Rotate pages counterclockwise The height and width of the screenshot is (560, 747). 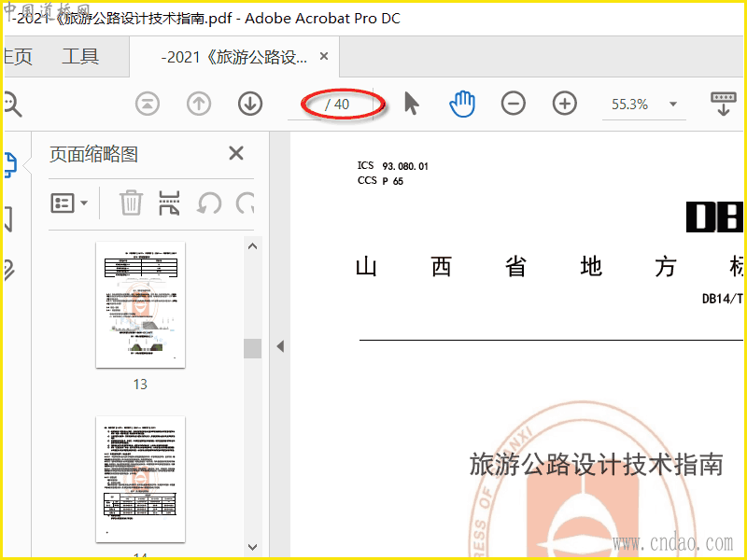tap(208, 203)
